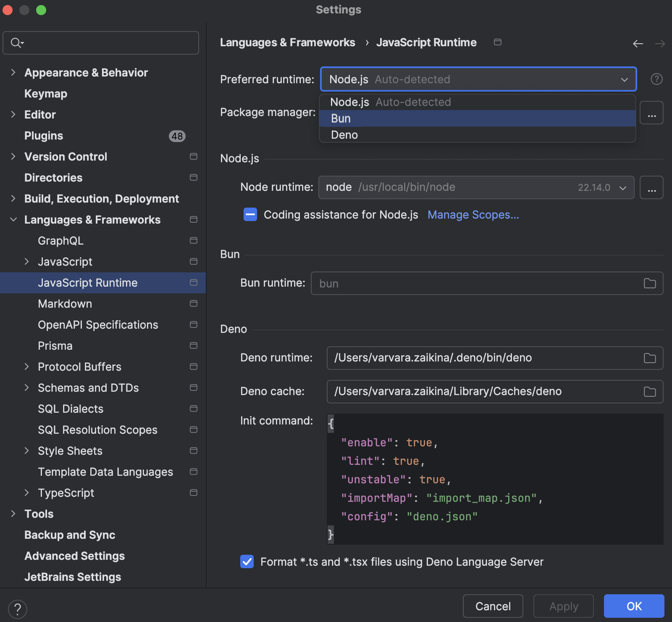The height and width of the screenshot is (622, 672).
Task: Expand the TypeScript section in sidebar
Action: click(x=28, y=493)
